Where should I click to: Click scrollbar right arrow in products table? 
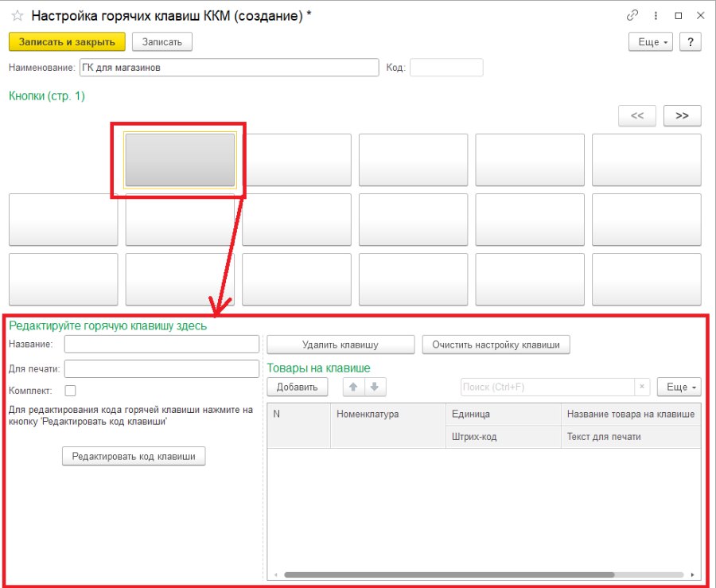693,574
